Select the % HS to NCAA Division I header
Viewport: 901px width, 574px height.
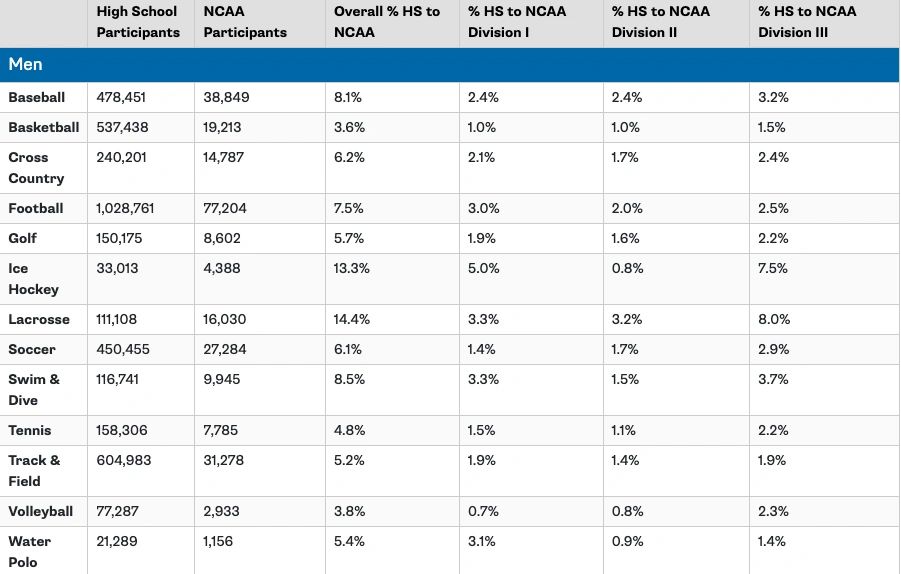pyautogui.click(x=517, y=22)
